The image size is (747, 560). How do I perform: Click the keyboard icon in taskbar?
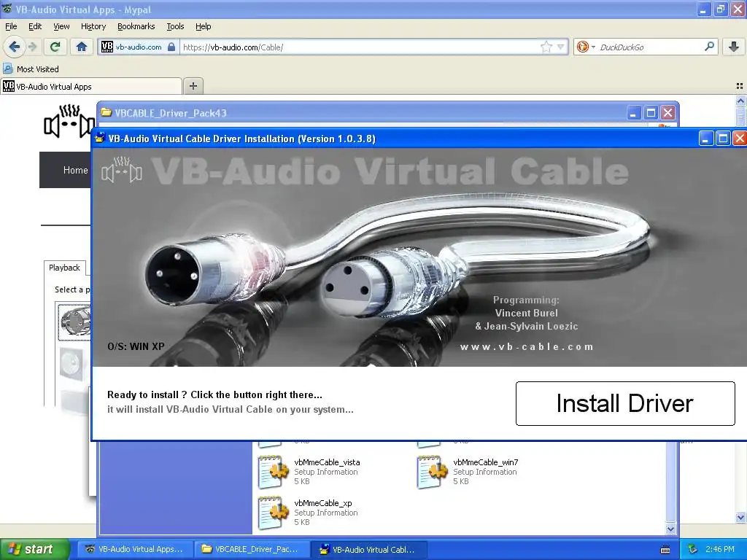665,550
